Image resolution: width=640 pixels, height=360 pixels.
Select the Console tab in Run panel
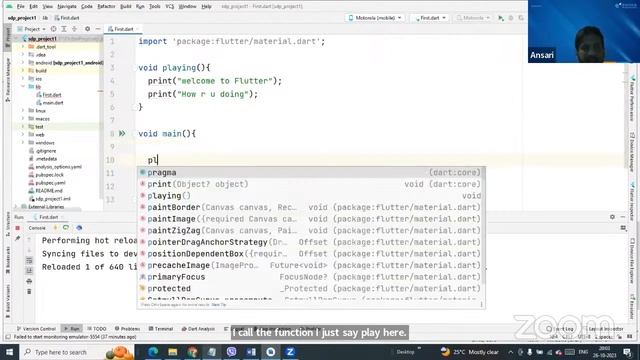coord(37,228)
